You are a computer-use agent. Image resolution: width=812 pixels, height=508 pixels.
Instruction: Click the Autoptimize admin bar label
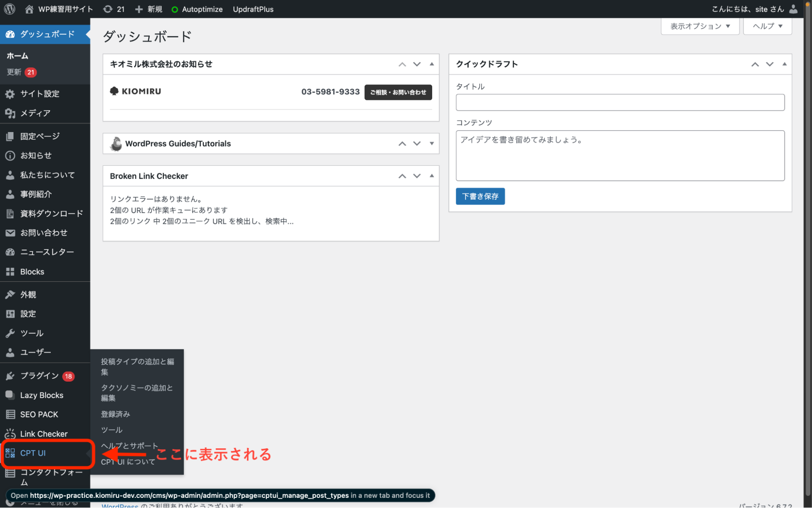click(202, 9)
